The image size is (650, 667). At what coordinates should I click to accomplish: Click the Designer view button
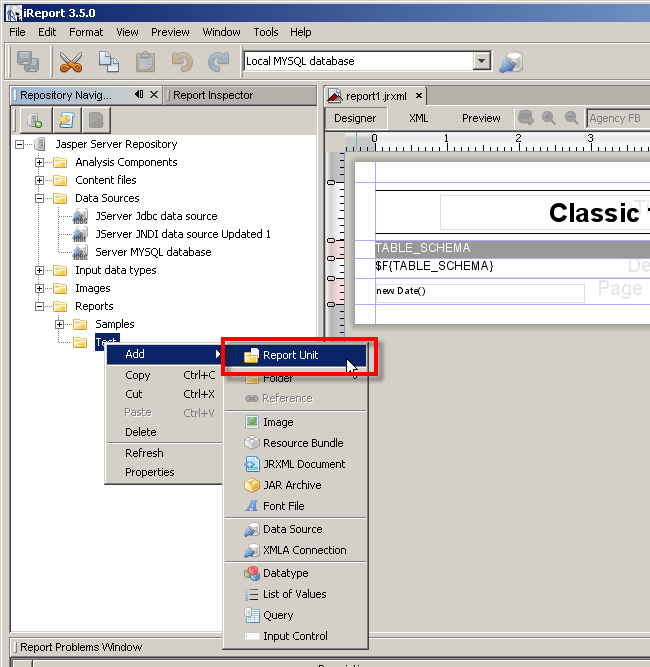click(355, 118)
